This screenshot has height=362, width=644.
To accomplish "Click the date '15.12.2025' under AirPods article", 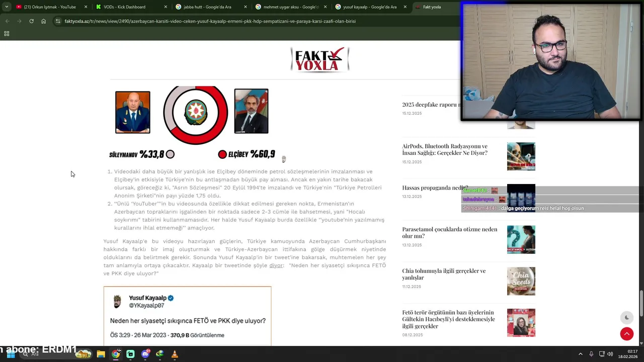I will 412,162.
